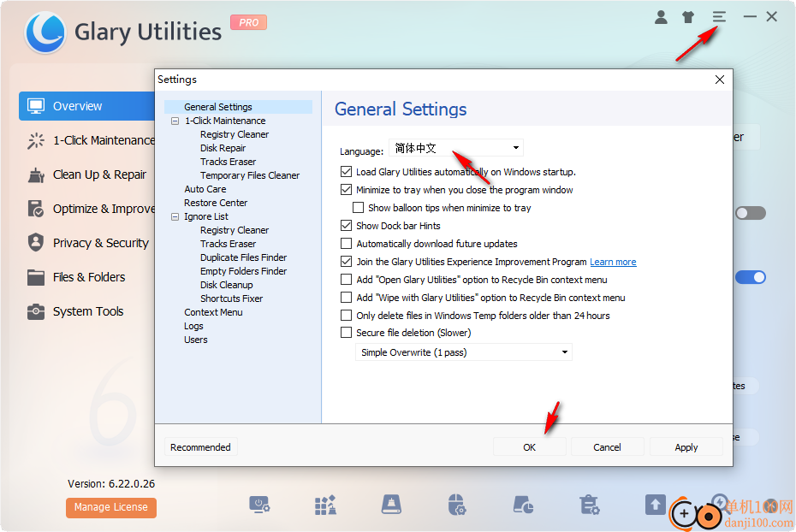
Task: Click the Overview monitor icon in sidebar
Action: click(x=36, y=106)
